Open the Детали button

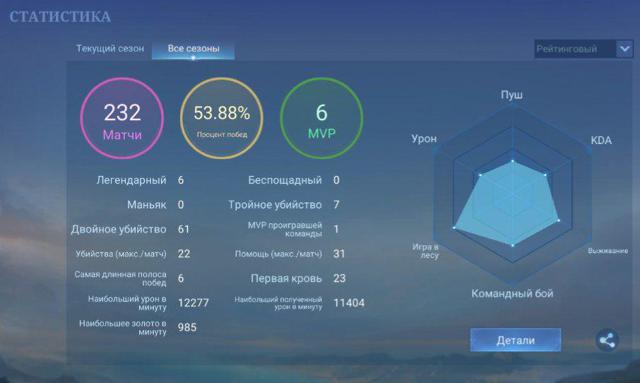[x=516, y=340]
